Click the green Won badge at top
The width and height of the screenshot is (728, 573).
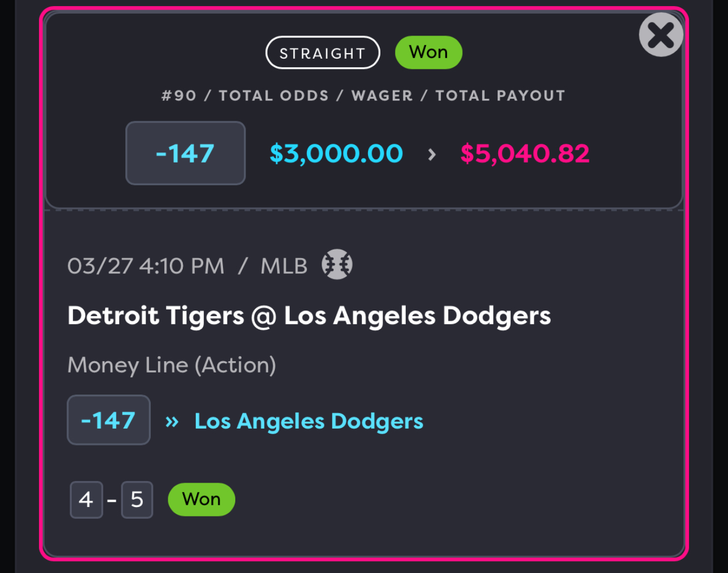428,53
